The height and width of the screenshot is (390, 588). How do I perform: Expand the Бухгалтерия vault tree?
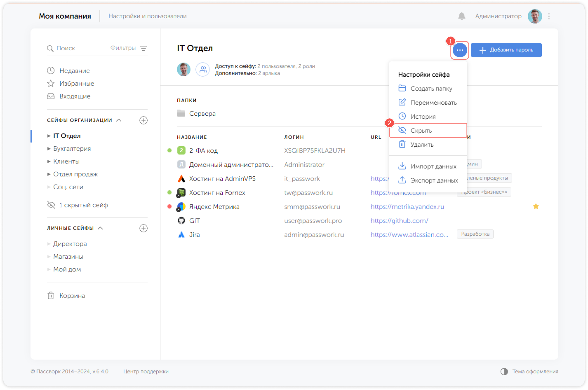pyautogui.click(x=49, y=149)
